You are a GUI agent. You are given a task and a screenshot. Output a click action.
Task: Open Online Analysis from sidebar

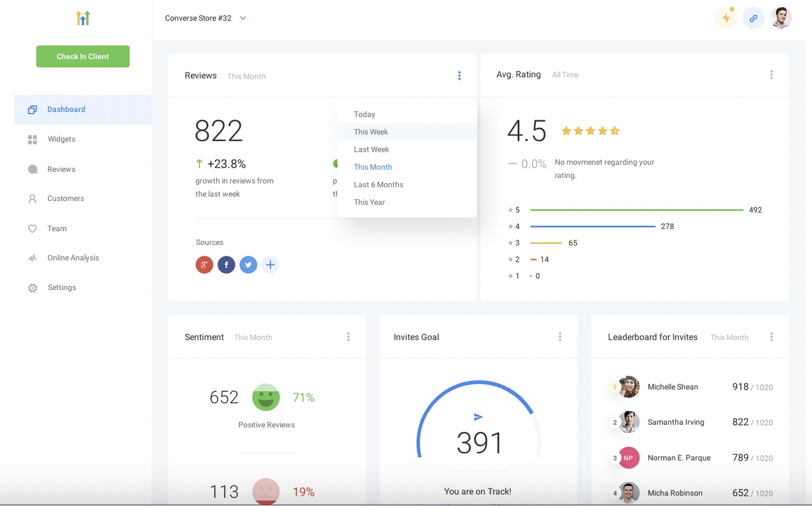point(73,258)
